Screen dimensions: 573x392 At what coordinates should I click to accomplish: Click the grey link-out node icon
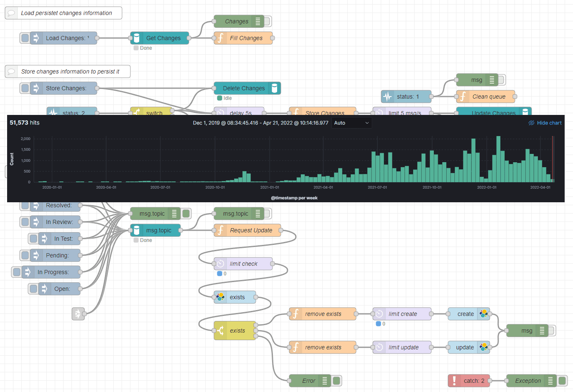pos(79,314)
